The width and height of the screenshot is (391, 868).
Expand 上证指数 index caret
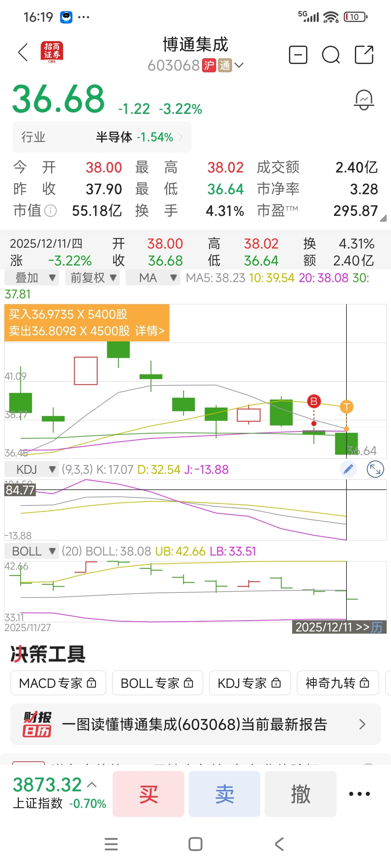click(92, 784)
